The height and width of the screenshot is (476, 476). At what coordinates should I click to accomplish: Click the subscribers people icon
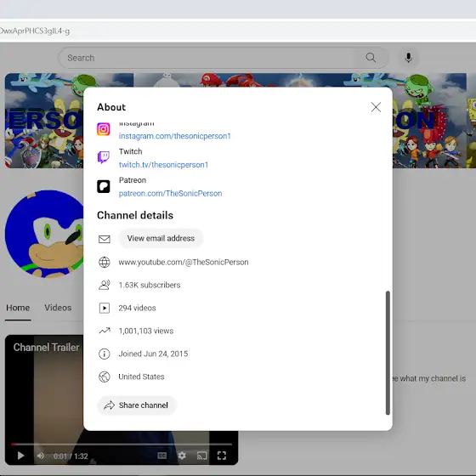click(x=105, y=285)
